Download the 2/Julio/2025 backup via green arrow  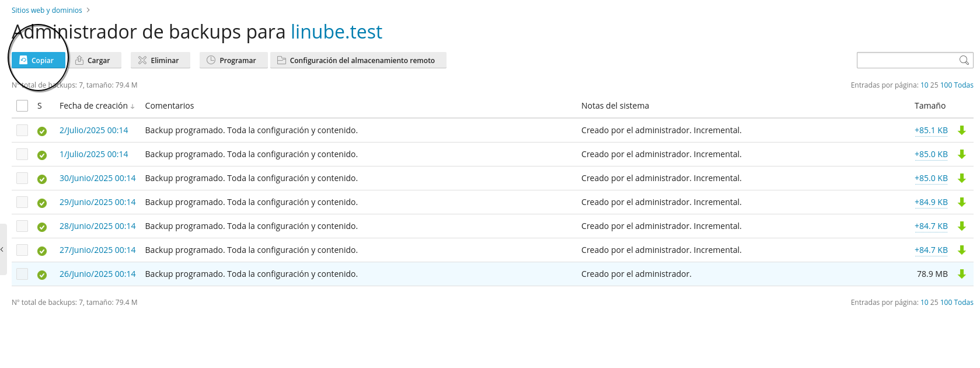[x=962, y=130]
